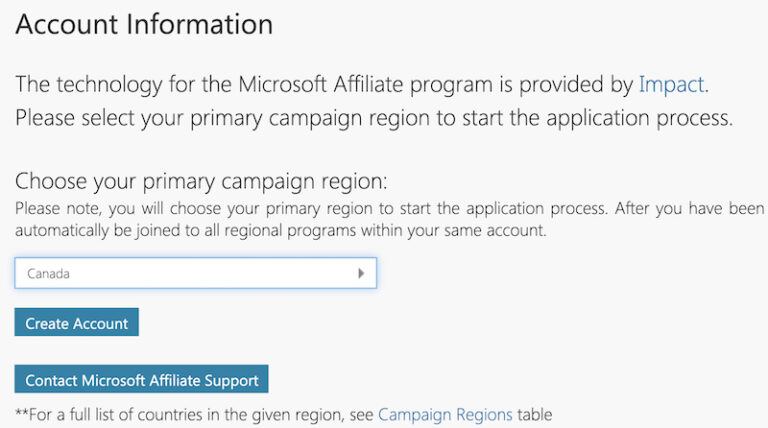Click the dropdown arrow in the region selector
The image size is (768, 428).
coord(361,273)
